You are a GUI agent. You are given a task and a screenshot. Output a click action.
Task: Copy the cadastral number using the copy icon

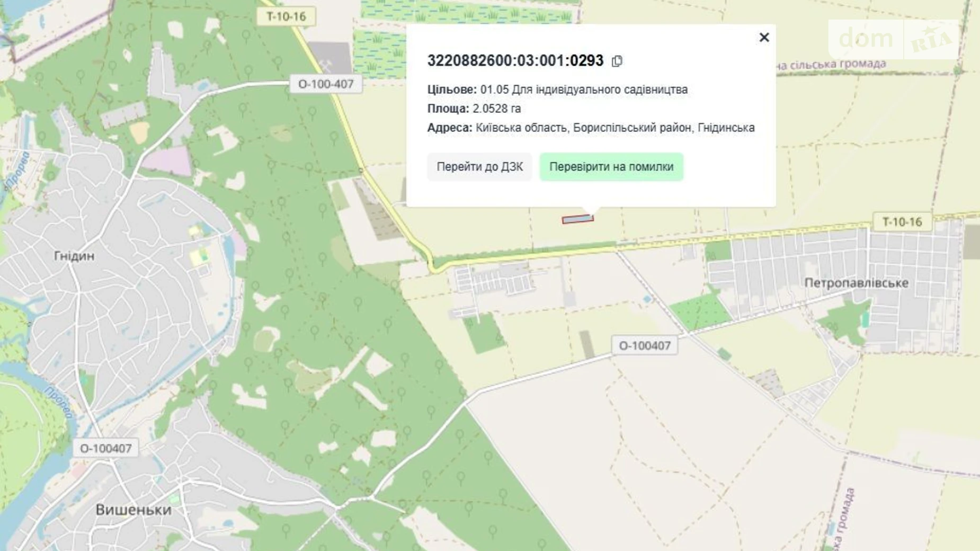tap(616, 61)
